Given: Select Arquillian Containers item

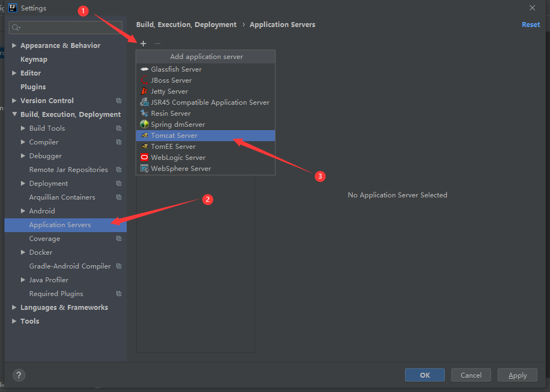Looking at the screenshot, I should click(62, 197).
